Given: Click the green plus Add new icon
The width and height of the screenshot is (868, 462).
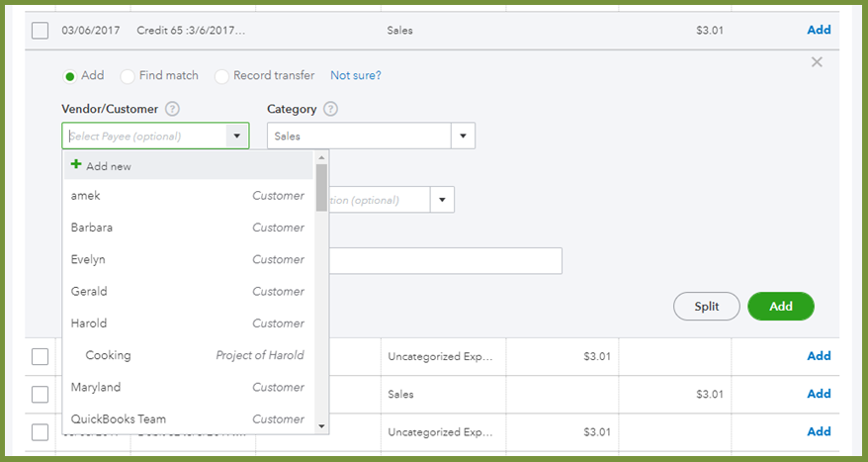Looking at the screenshot, I should coord(77,165).
